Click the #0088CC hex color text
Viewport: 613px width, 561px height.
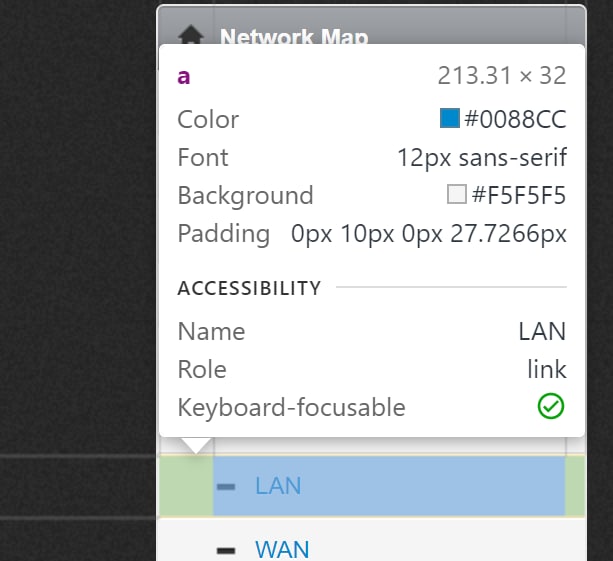pyautogui.click(x=515, y=120)
